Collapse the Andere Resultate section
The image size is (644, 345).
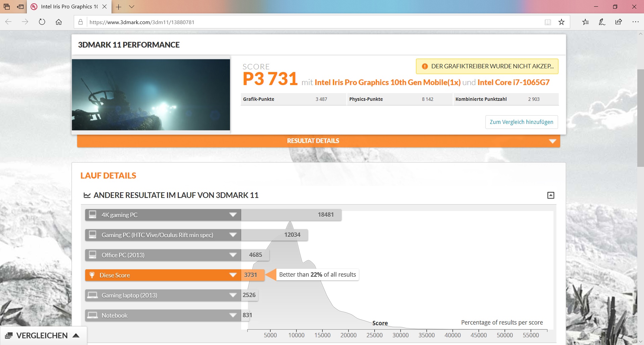(551, 195)
